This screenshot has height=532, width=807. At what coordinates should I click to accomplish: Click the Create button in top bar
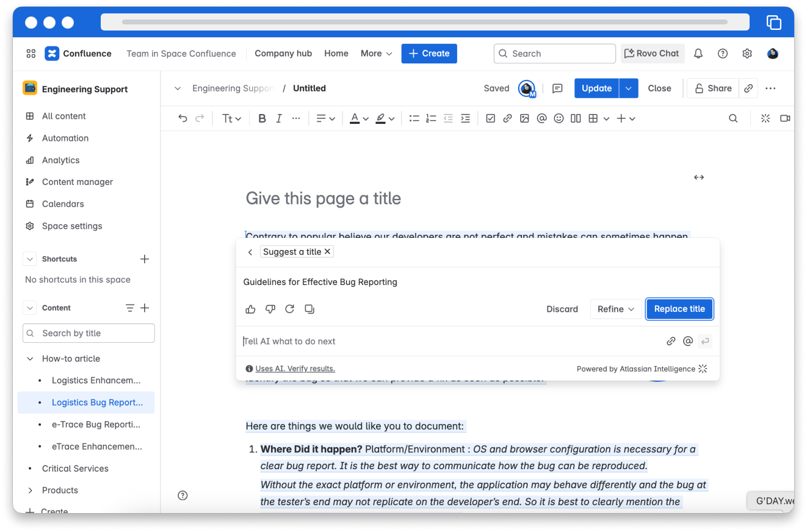pos(429,54)
